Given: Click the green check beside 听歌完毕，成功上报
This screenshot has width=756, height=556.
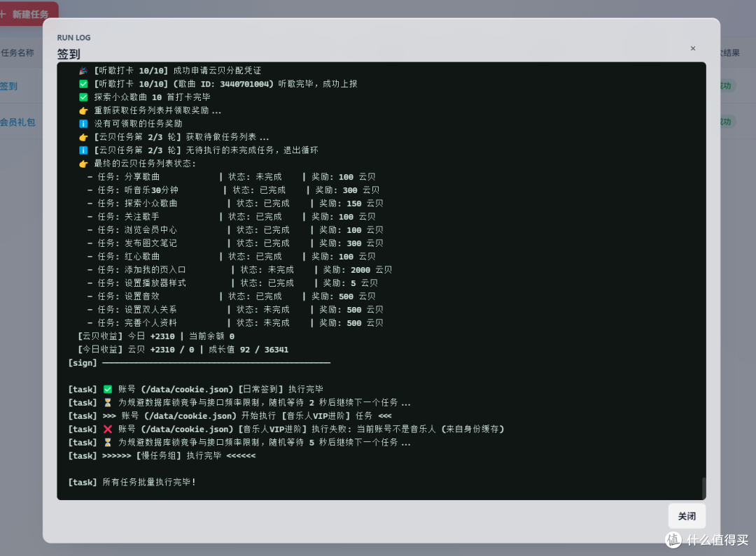Looking at the screenshot, I should (x=83, y=84).
